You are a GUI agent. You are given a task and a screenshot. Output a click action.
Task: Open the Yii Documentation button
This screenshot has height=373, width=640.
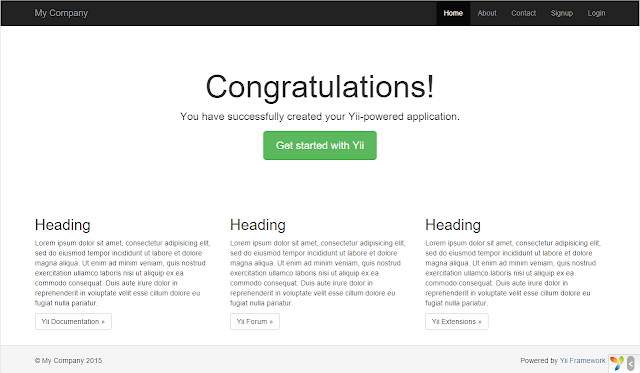(73, 322)
